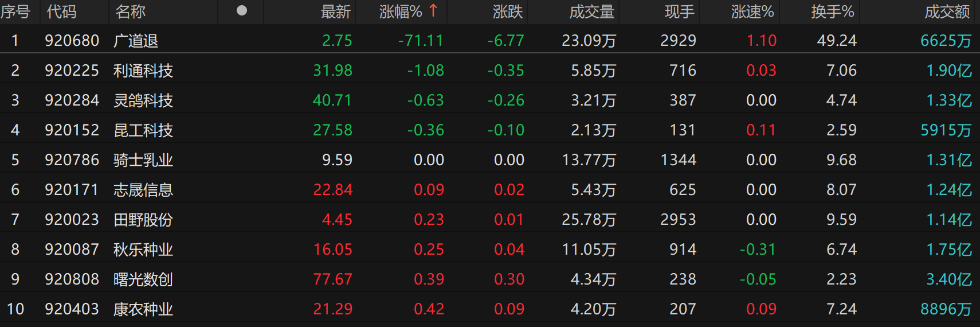Select stock 康农种业
Image resolution: width=980 pixels, height=327 pixels.
pyautogui.click(x=143, y=309)
